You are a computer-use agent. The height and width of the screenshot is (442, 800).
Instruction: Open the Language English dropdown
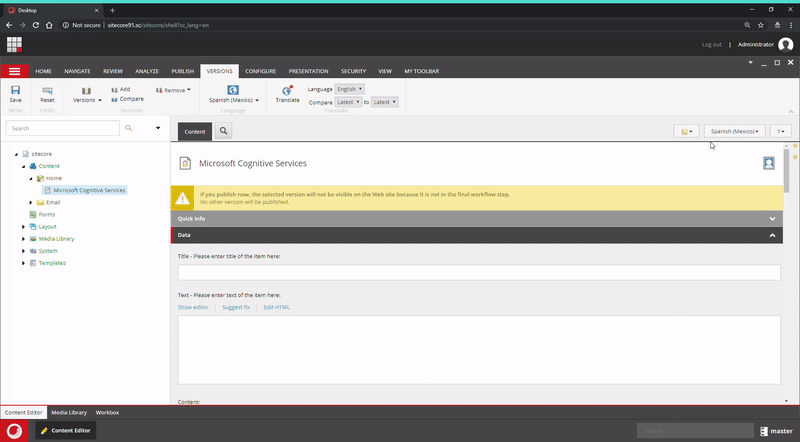349,89
